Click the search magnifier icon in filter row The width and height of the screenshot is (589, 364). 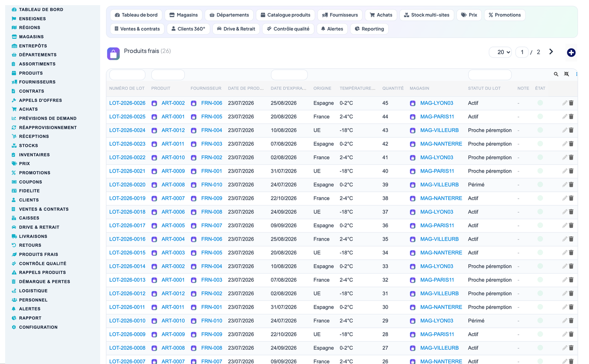pyautogui.click(x=556, y=74)
